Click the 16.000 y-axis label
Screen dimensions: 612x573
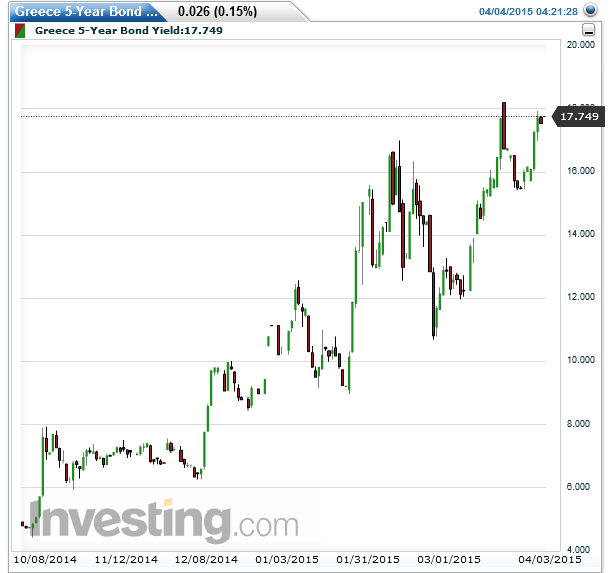point(581,171)
